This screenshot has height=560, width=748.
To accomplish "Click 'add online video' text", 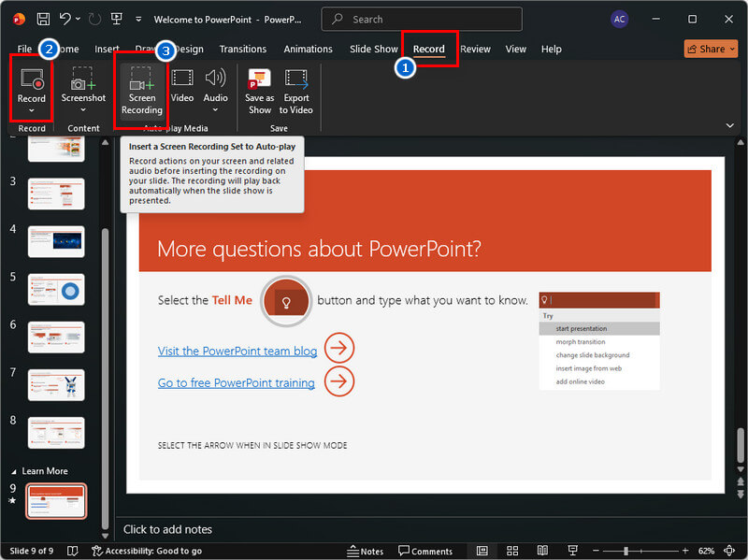I will point(580,381).
